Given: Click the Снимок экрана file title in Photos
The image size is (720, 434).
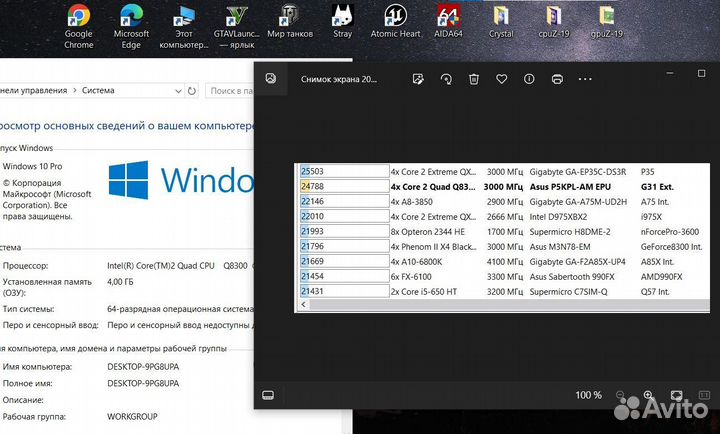Looking at the screenshot, I should click(339, 79).
